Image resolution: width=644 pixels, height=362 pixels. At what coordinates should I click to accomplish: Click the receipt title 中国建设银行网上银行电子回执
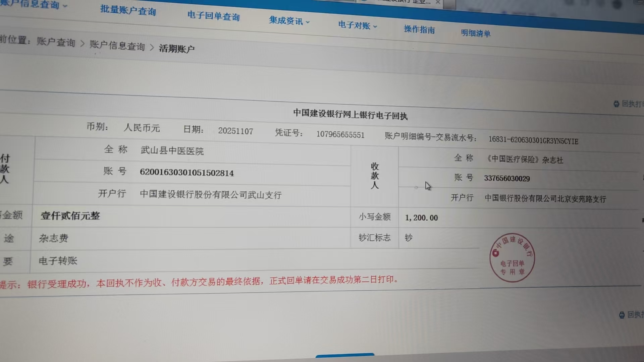(350, 115)
